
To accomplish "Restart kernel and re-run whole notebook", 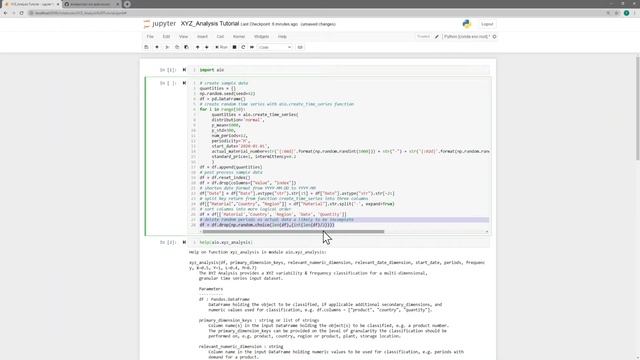I will coord(252,47).
